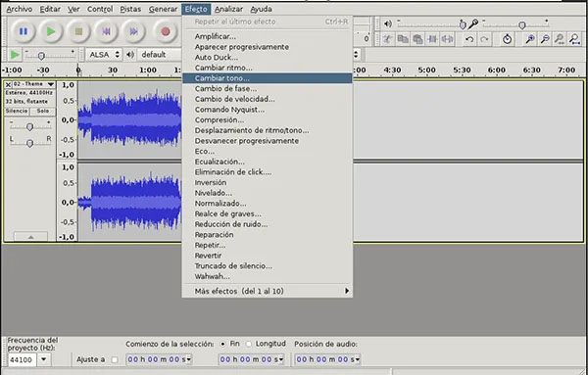Adjust the track L/R pan slider
The height and width of the screenshot is (375, 588).
(x=30, y=143)
